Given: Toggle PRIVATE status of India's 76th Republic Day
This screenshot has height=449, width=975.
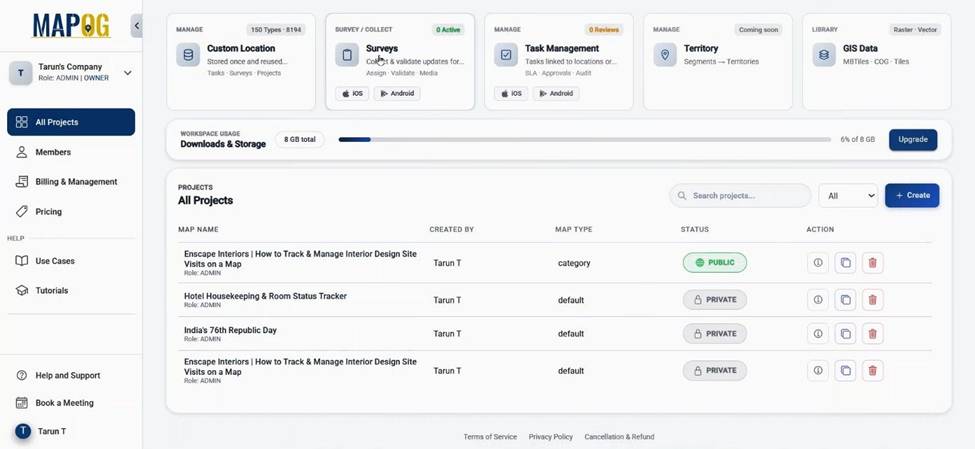Looking at the screenshot, I should click(x=714, y=334).
